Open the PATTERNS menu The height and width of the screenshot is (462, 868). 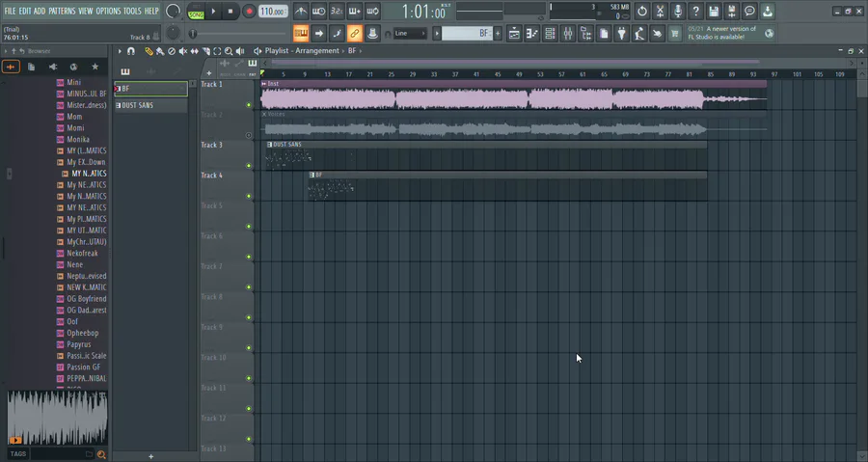(x=62, y=11)
